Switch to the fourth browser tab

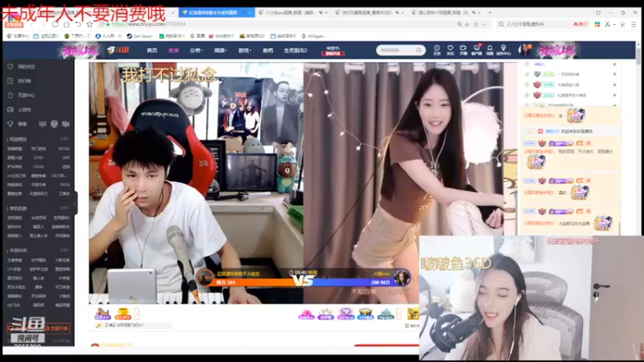click(x=445, y=13)
